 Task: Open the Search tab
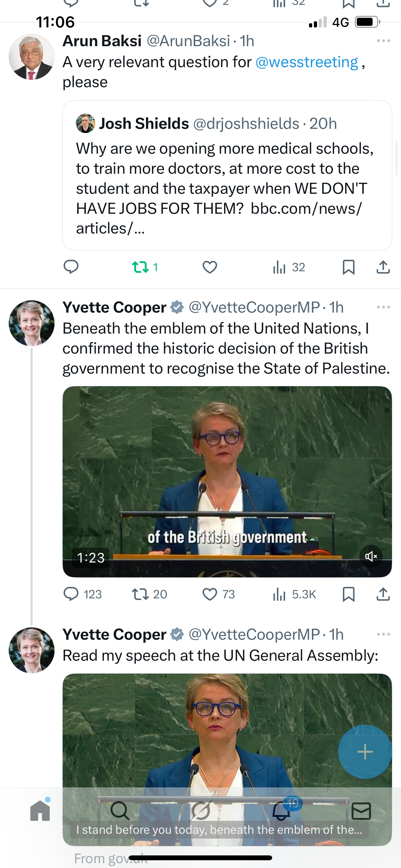(120, 811)
